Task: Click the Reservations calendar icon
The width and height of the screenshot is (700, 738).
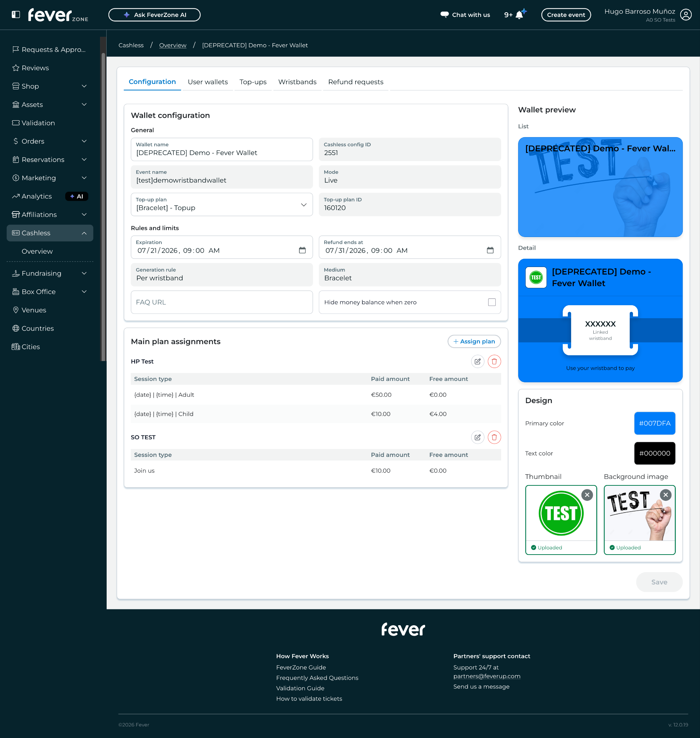Action: point(16,159)
